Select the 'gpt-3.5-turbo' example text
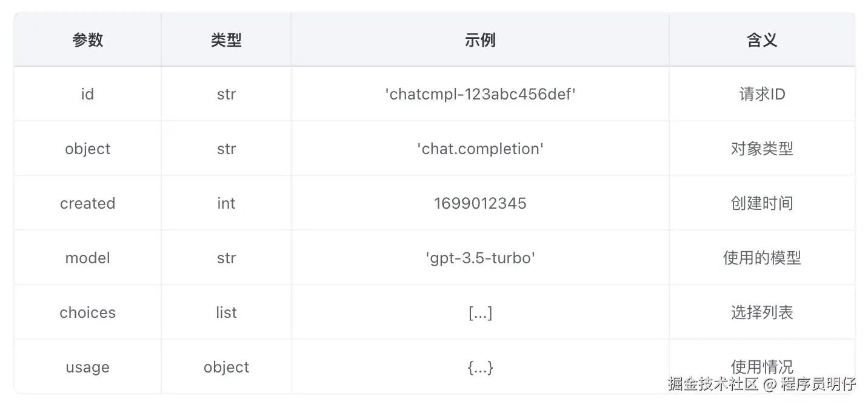 tap(480, 258)
